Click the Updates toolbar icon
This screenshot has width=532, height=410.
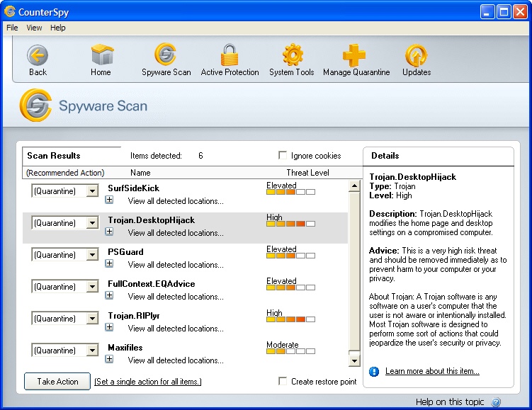point(417,55)
